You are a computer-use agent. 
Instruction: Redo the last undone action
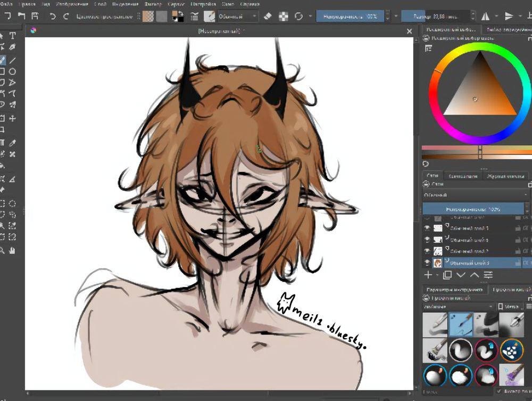[x=66, y=16]
